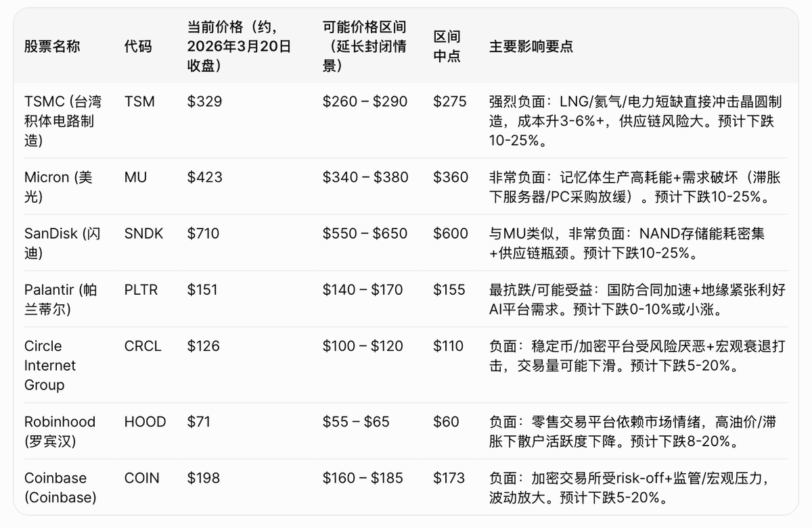Click the 可能价格区间 column header
This screenshot has width=812, height=528.
pos(365,47)
